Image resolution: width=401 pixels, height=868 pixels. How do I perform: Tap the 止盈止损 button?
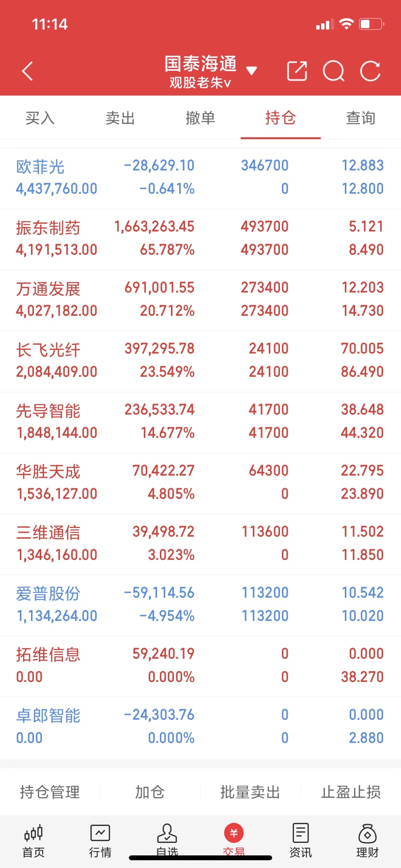click(x=351, y=792)
